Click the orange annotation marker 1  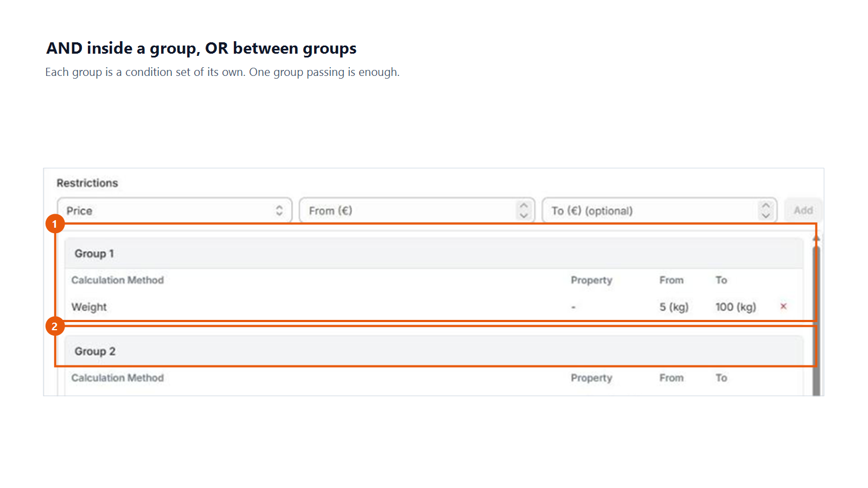[55, 223]
